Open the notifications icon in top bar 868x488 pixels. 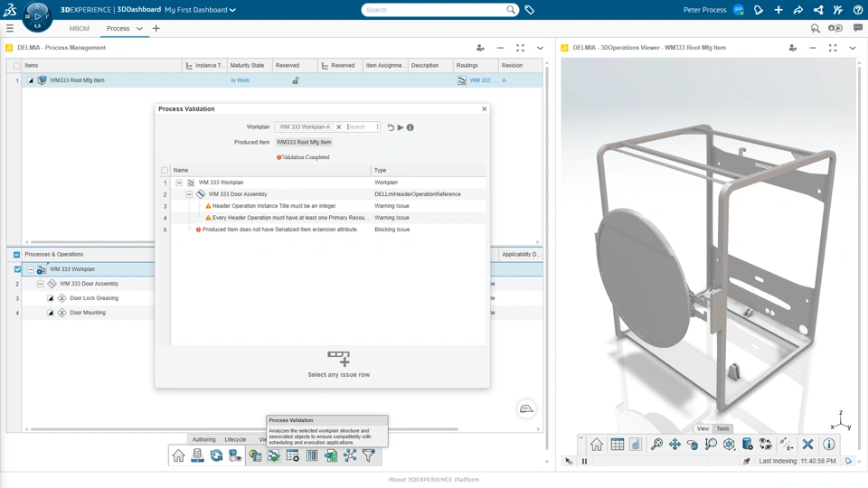point(759,10)
